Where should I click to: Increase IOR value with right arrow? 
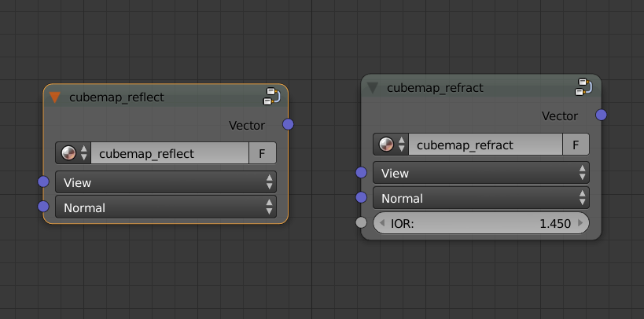click(x=580, y=223)
